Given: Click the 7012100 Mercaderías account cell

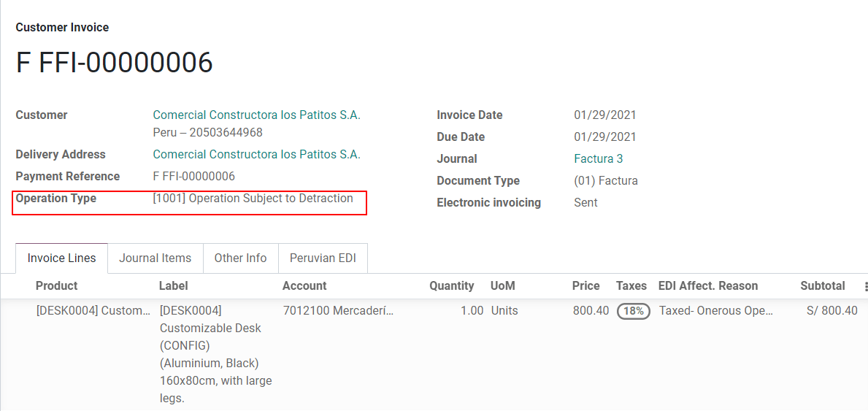Looking at the screenshot, I should [338, 311].
